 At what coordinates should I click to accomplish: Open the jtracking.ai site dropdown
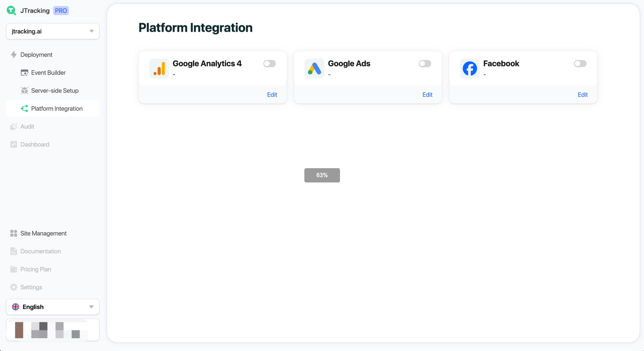point(53,31)
